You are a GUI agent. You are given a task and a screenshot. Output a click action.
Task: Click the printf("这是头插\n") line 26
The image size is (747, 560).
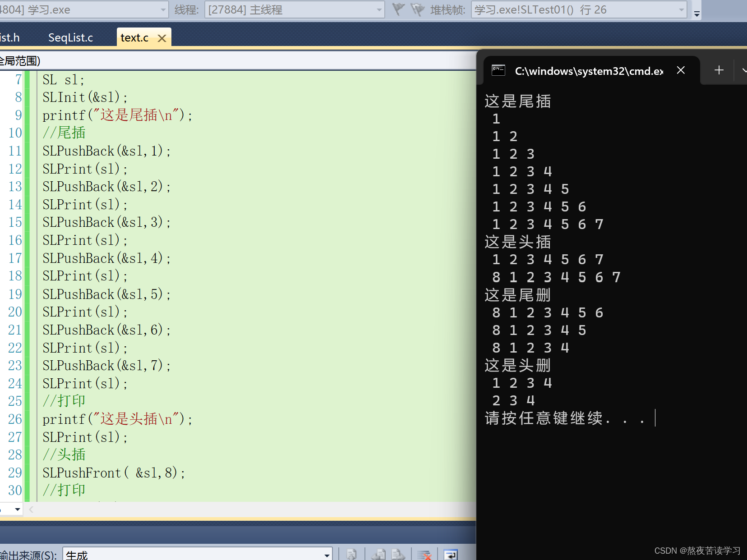click(117, 419)
